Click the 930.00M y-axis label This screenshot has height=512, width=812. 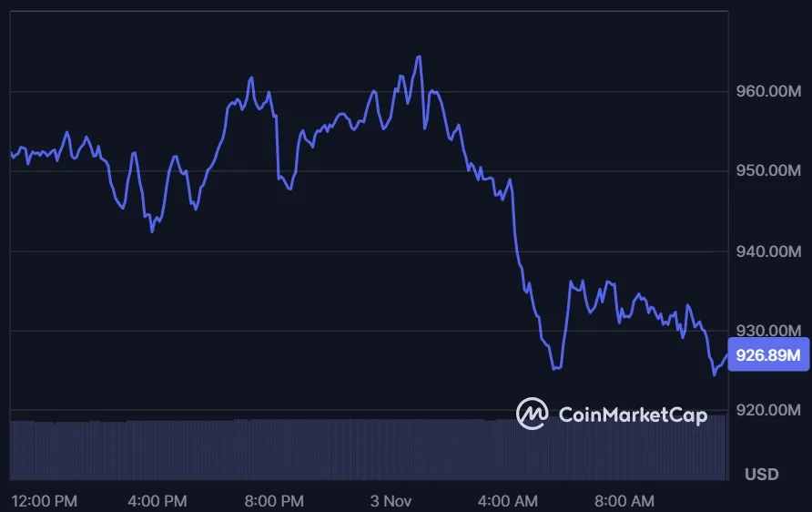[x=768, y=331]
